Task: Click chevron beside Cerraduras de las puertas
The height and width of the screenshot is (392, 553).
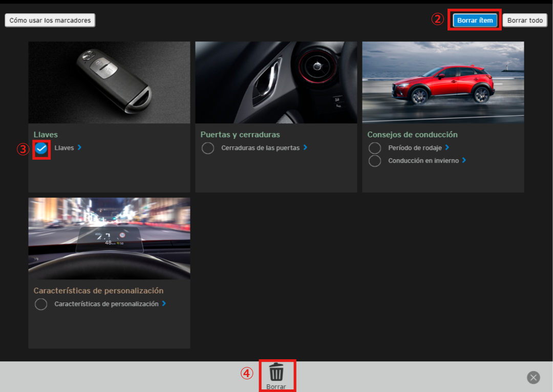Action: pos(305,147)
